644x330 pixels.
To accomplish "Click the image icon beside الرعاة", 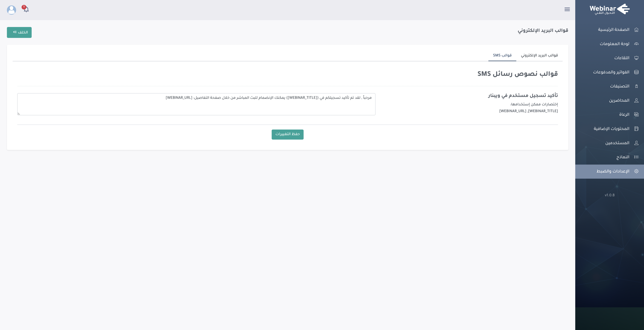I will click(636, 114).
